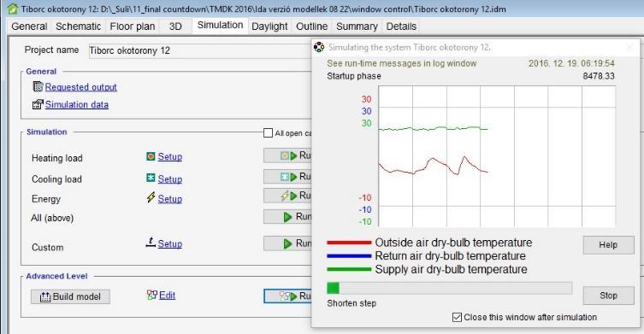Run the Cooling load simulation

[x=287, y=177]
